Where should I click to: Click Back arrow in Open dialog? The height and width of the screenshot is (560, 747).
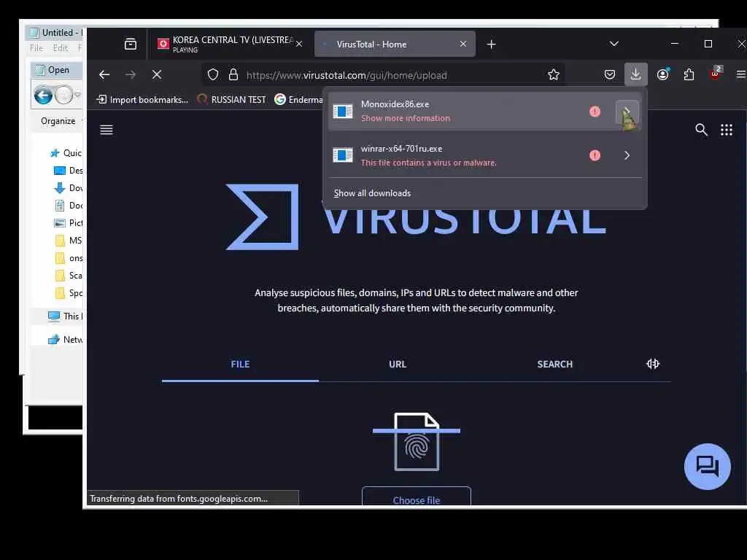click(43, 96)
